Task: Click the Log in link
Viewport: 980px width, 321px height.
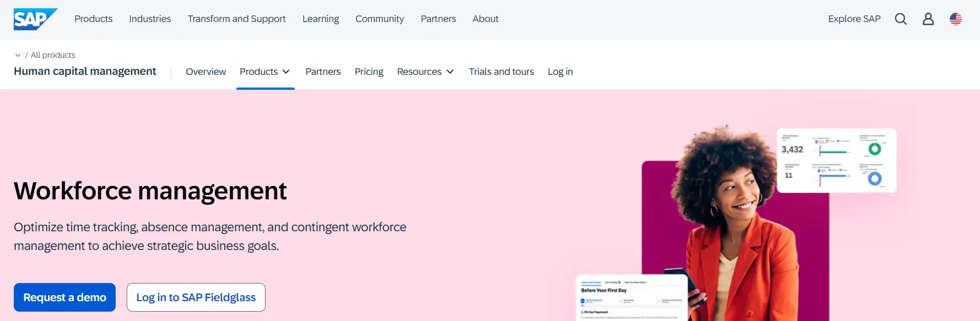Action: [x=560, y=72]
